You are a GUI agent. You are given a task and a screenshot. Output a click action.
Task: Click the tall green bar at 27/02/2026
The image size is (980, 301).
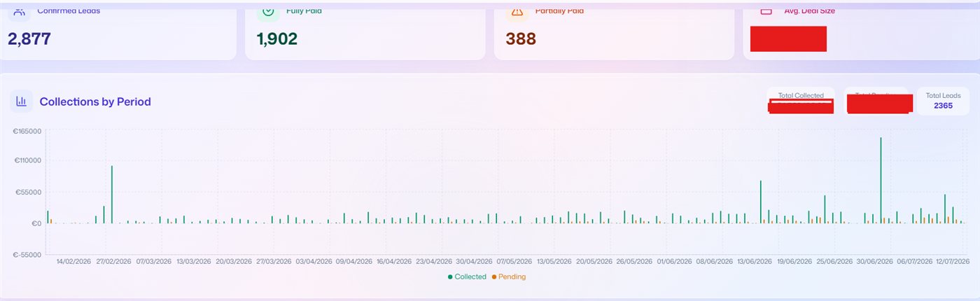[112, 195]
